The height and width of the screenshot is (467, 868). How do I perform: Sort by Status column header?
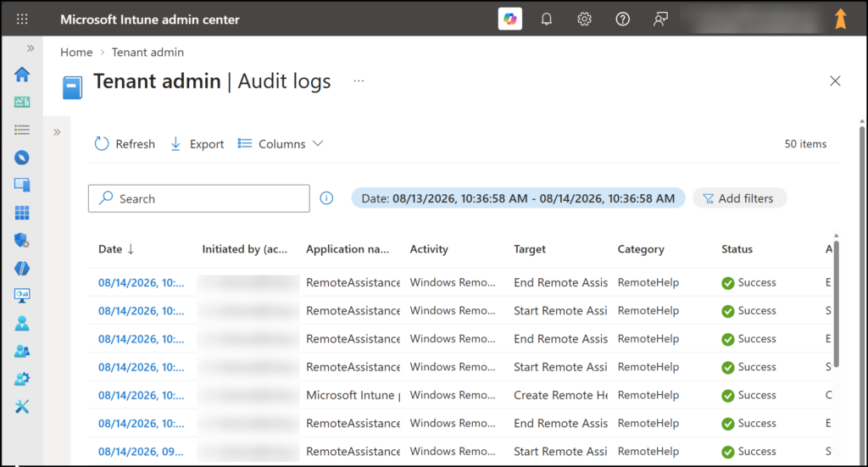point(737,249)
